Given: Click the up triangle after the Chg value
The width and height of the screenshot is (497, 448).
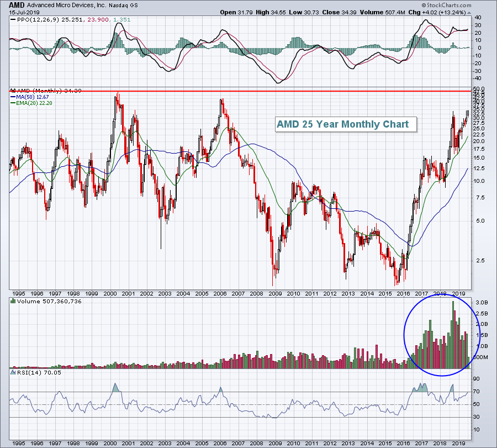Looking at the screenshot, I should point(469,13).
